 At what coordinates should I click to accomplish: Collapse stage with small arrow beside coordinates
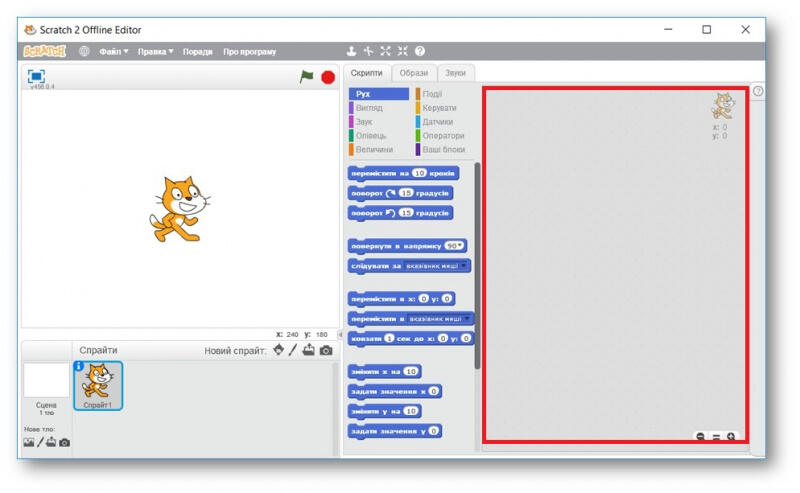click(x=340, y=334)
